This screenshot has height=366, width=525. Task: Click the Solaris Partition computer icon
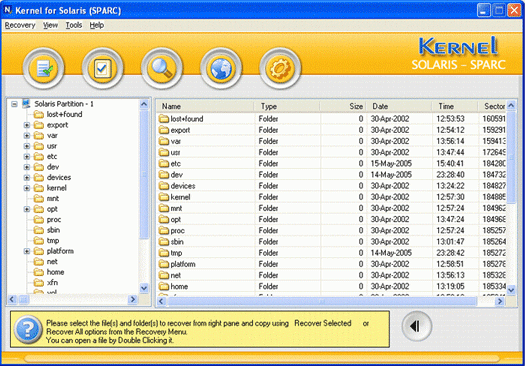coord(27,104)
